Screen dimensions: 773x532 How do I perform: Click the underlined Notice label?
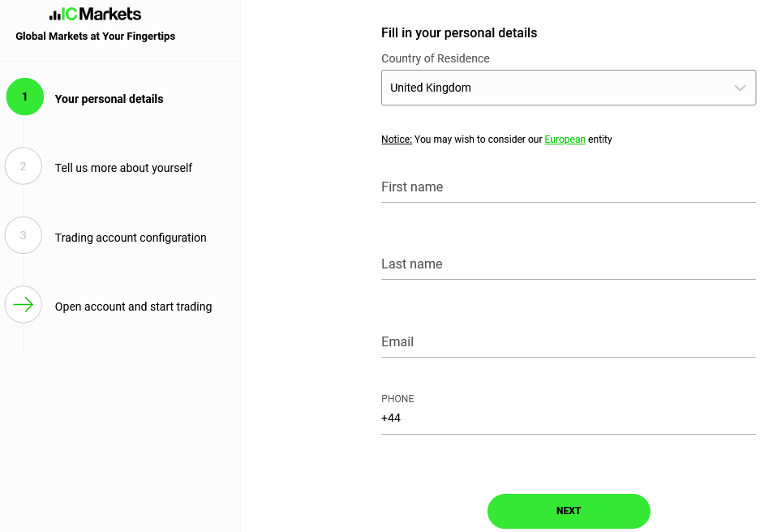[397, 139]
